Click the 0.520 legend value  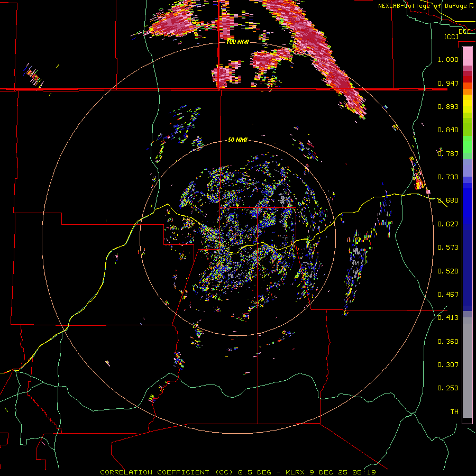pos(448,271)
